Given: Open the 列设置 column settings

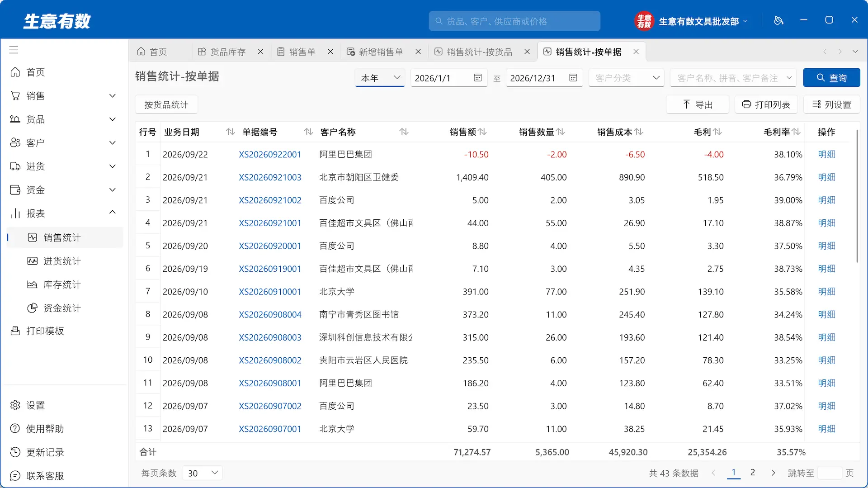Looking at the screenshot, I should pyautogui.click(x=831, y=104).
